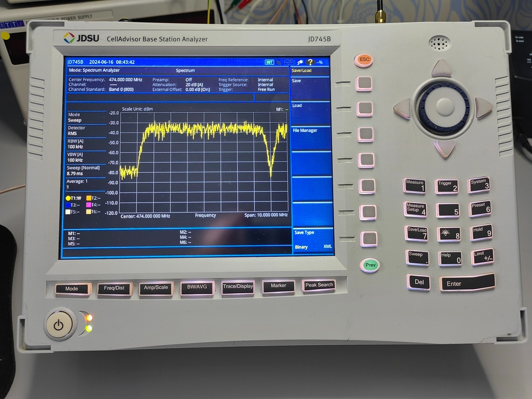Run Peak Search key
Viewport: 532px width, 399px height.
click(319, 285)
